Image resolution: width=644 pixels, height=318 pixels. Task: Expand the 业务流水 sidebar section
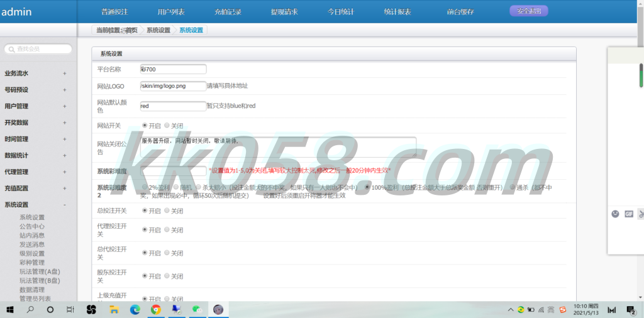tap(65, 74)
